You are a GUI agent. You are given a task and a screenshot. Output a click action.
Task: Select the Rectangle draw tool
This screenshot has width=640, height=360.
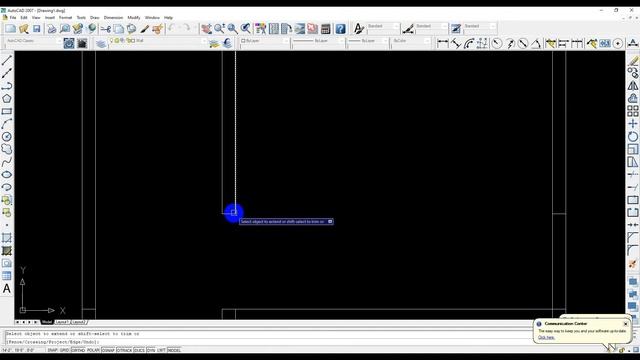(7, 111)
